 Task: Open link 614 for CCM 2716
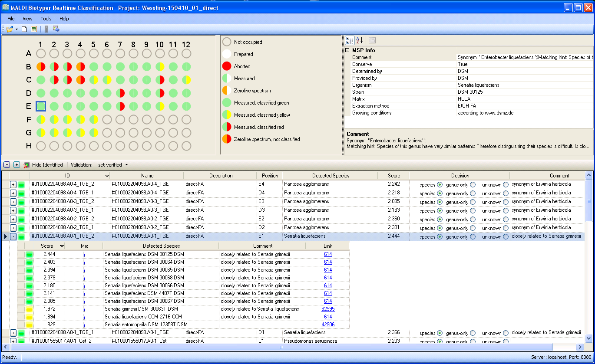[x=328, y=317]
